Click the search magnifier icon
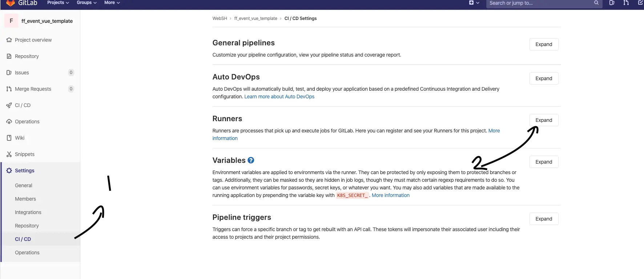Viewport: 644px width, 279px height. point(596,3)
